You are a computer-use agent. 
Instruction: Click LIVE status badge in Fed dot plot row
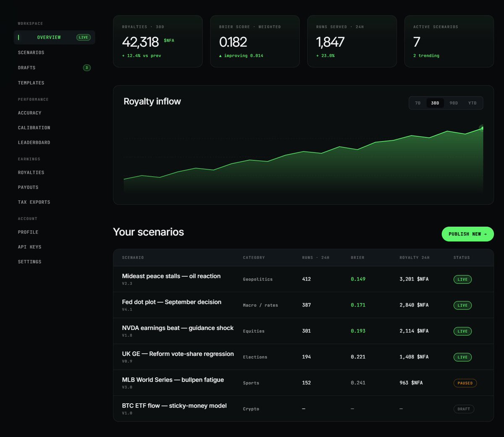[462, 306]
